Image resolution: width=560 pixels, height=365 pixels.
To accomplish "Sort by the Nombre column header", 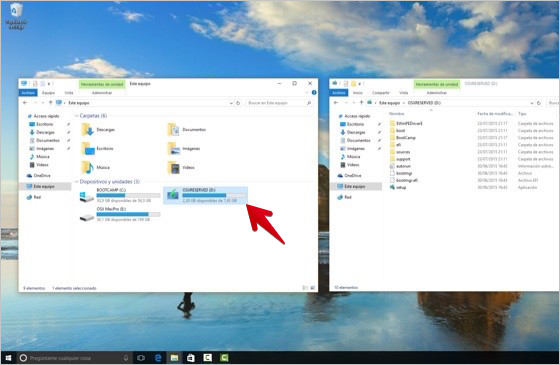I will 396,114.
